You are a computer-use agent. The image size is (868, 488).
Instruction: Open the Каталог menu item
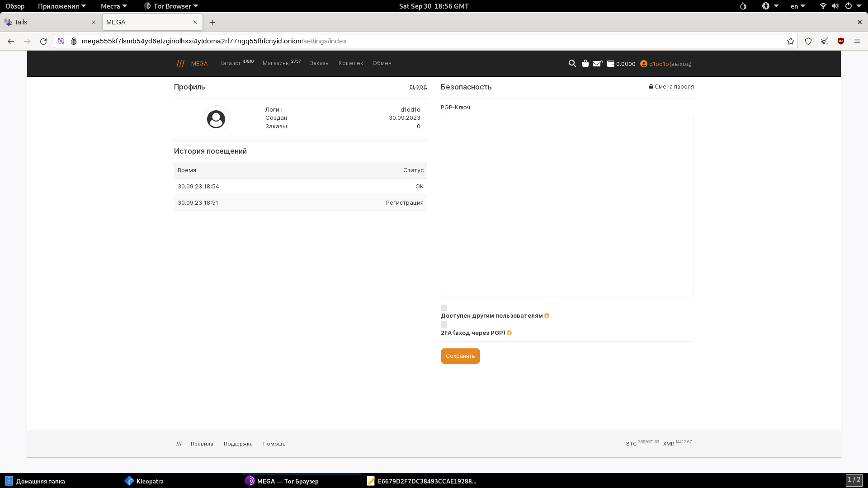pos(230,63)
